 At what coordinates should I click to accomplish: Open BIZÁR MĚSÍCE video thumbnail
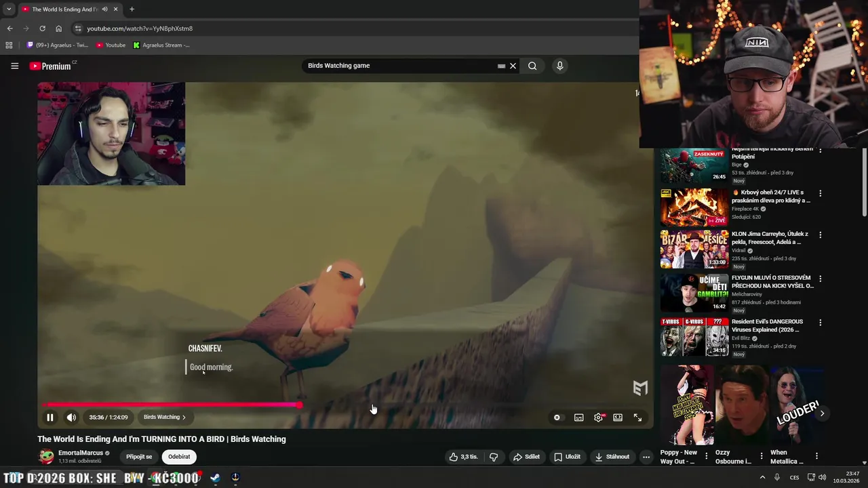click(694, 249)
